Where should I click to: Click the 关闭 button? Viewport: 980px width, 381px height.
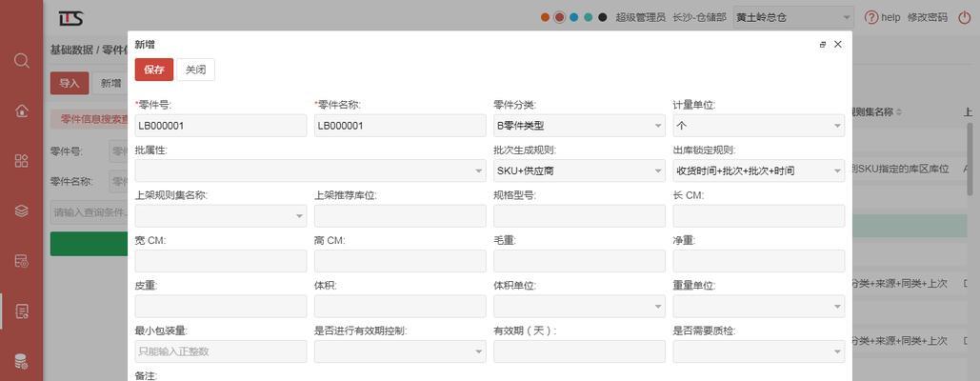195,70
